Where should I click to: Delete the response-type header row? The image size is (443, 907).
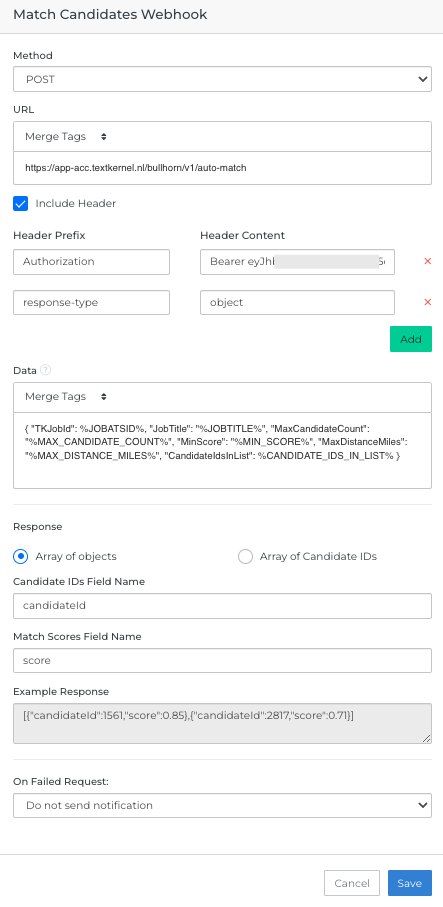coord(428,302)
